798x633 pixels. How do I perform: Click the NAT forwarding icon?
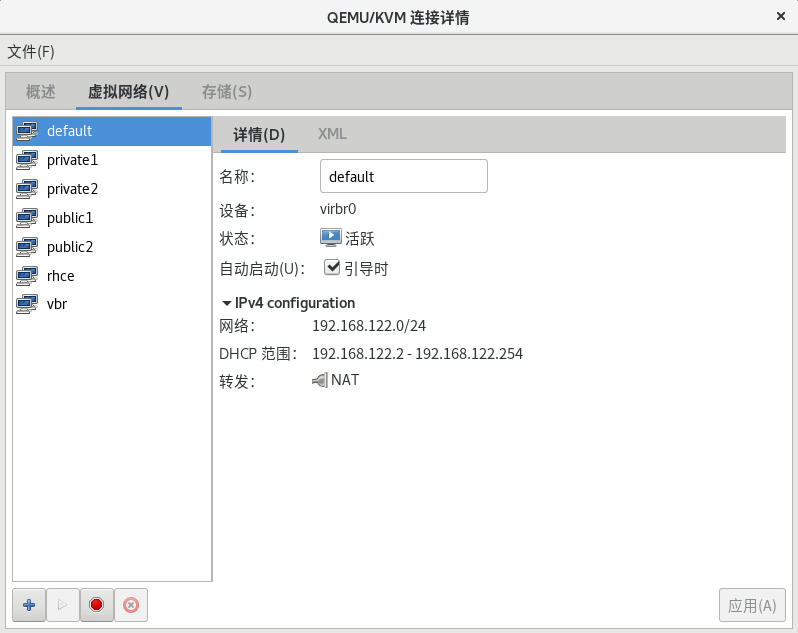pyautogui.click(x=320, y=380)
